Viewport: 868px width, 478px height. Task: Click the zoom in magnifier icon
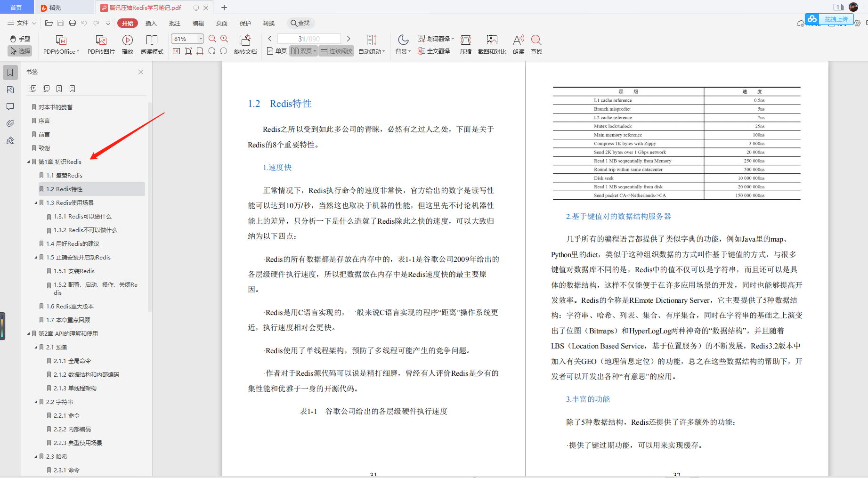pos(224,39)
